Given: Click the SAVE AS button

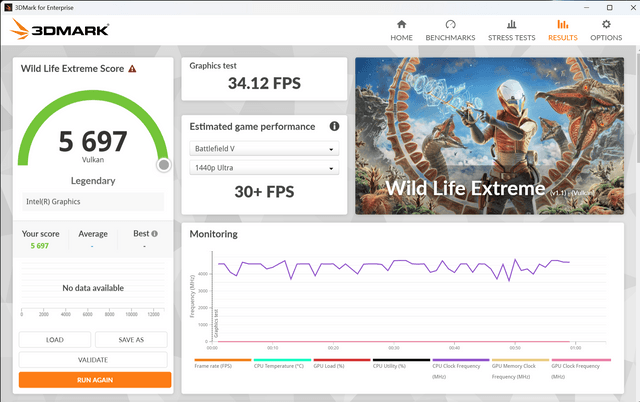Looking at the screenshot, I should [131, 340].
